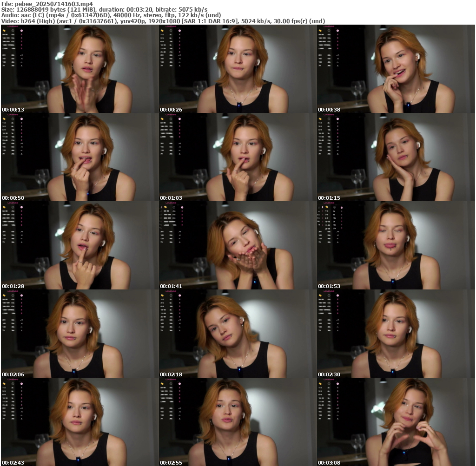Click the pink circle icon in the 00:00:13 thumbnail
476x466 pixels.
21,31
